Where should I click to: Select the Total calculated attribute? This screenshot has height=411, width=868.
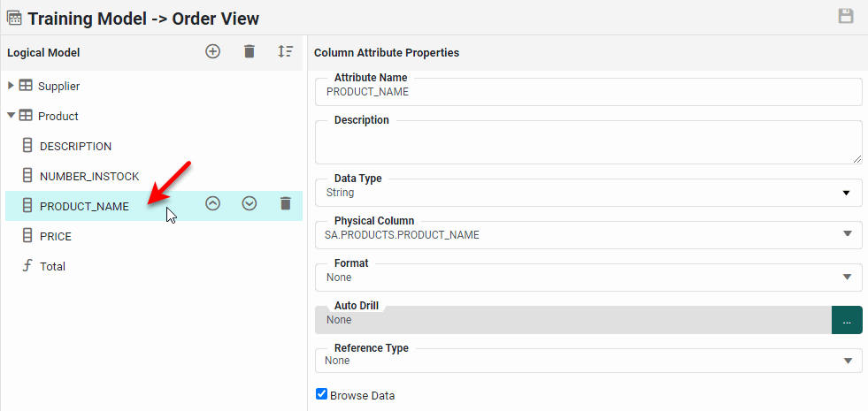click(52, 266)
